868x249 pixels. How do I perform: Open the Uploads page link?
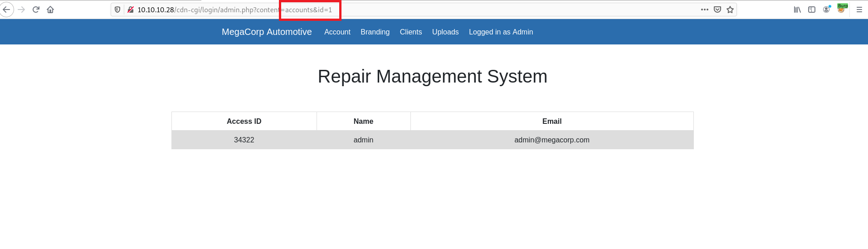click(445, 32)
